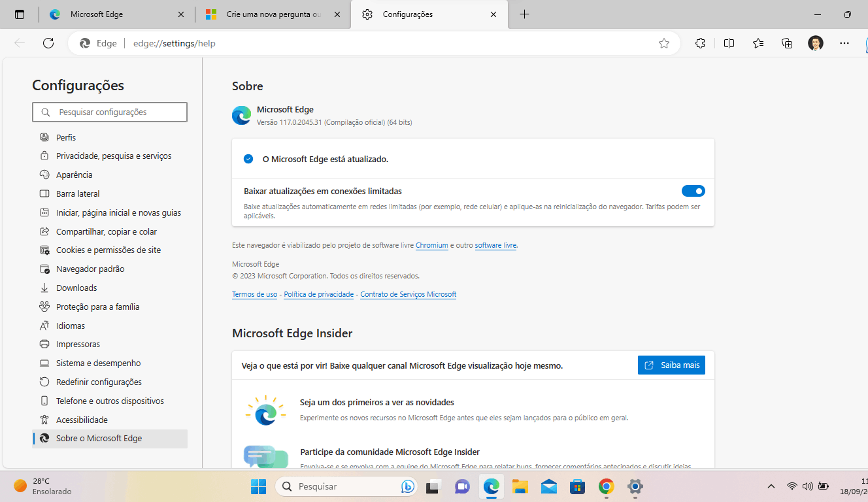Click the volume speaker tray icon
Viewport: 868px width, 502px height.
807,486
